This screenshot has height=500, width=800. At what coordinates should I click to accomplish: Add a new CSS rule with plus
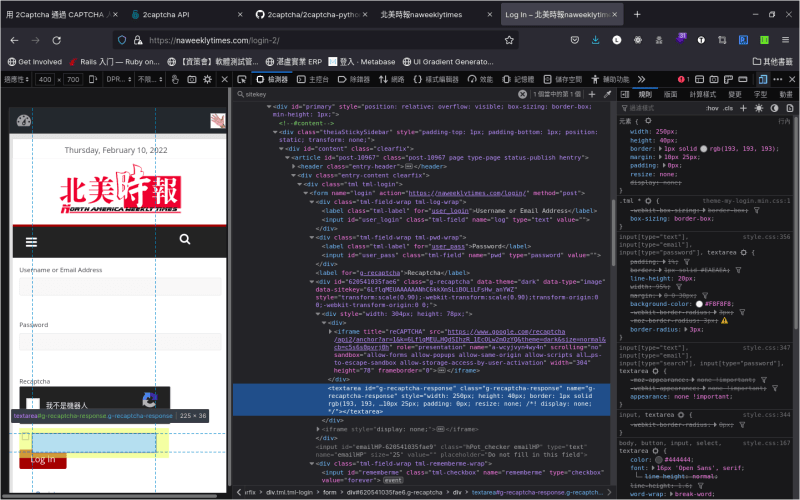pos(743,108)
